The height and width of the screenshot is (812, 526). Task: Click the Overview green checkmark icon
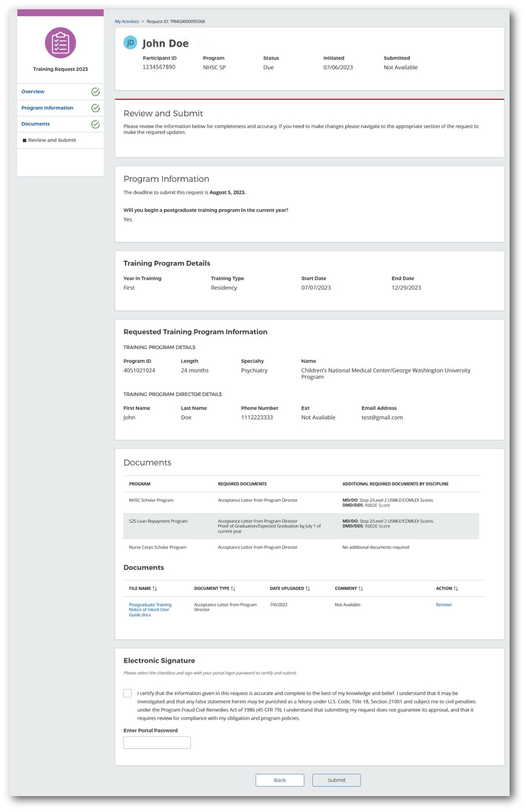click(95, 92)
